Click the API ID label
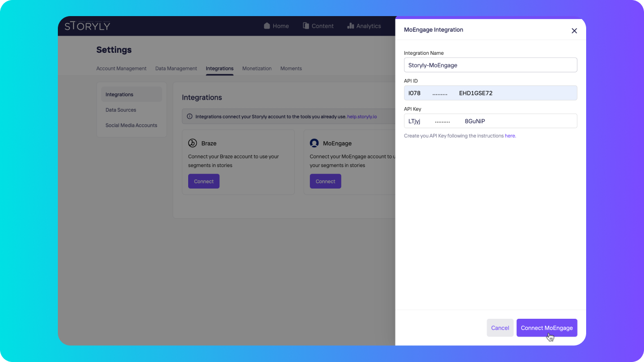The width and height of the screenshot is (644, 362). 411,81
